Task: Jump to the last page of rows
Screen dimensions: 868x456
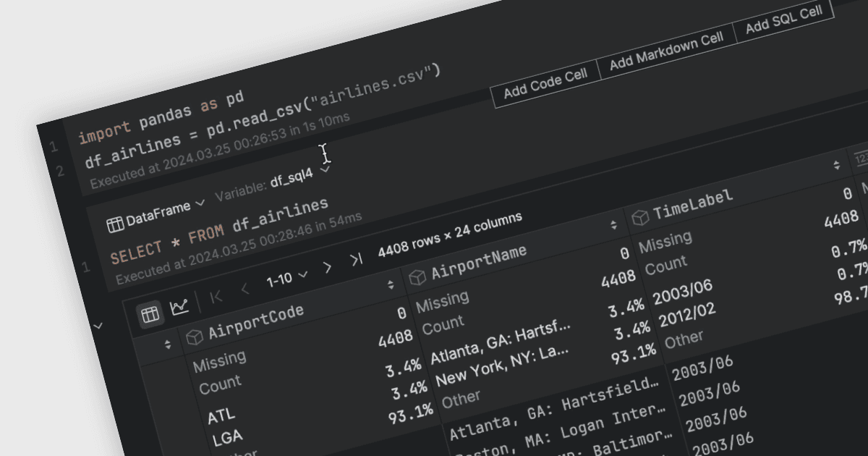Action: coord(356,260)
